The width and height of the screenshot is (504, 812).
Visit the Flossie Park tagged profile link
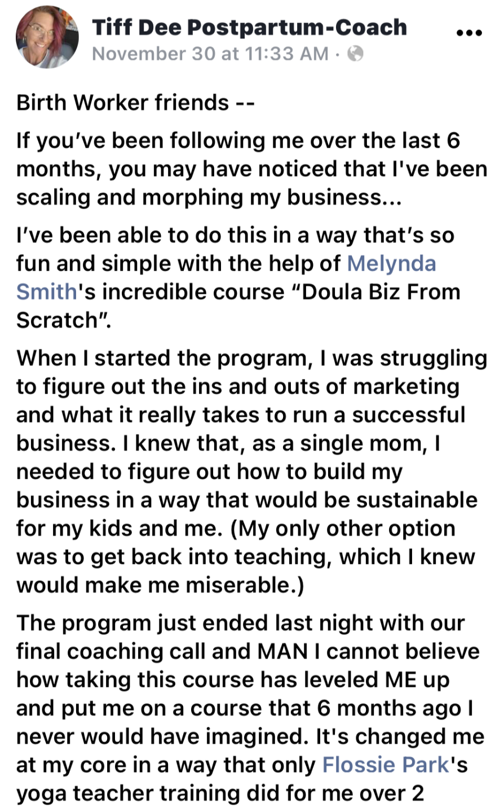pos(386,765)
